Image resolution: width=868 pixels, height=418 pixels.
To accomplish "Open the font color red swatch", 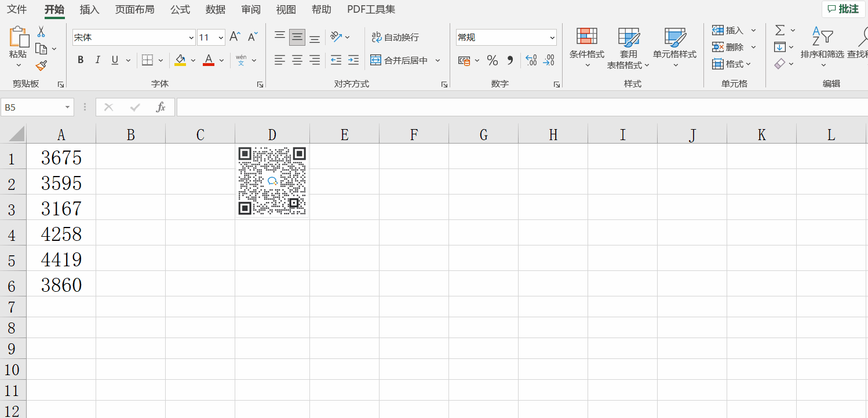I will point(208,60).
